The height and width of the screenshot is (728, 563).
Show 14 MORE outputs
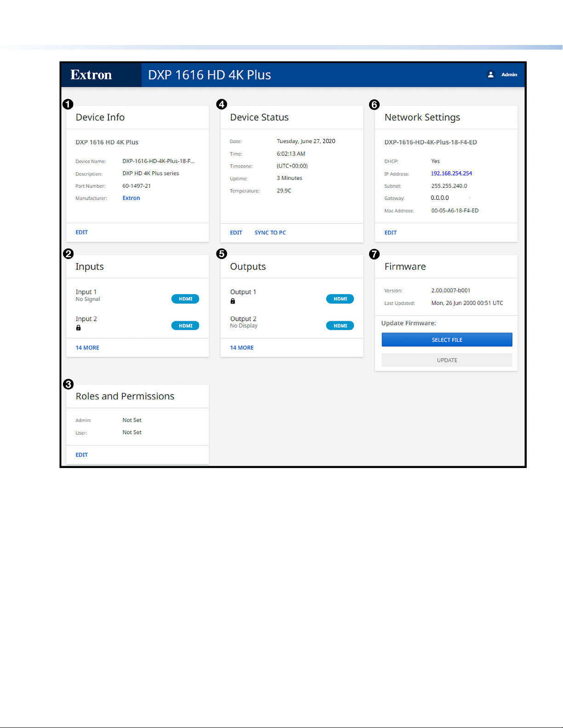(242, 348)
